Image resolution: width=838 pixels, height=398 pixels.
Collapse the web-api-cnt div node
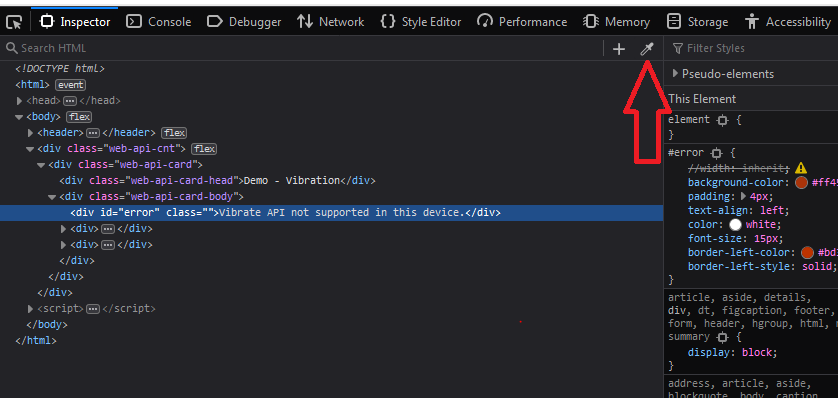click(30, 149)
